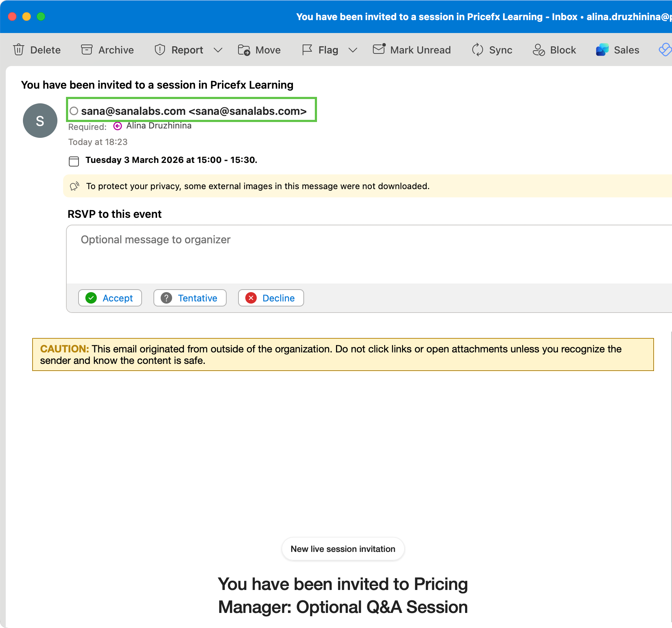Expand the Flag options chevron

point(353,50)
